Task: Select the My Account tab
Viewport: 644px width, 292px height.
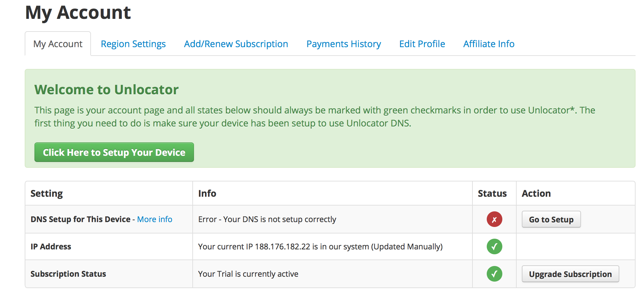Action: point(58,44)
